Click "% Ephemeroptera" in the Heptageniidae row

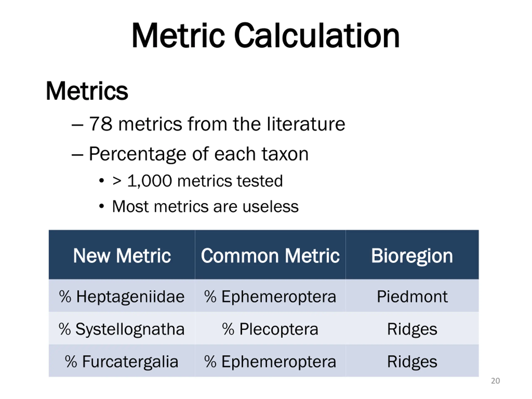270,297
